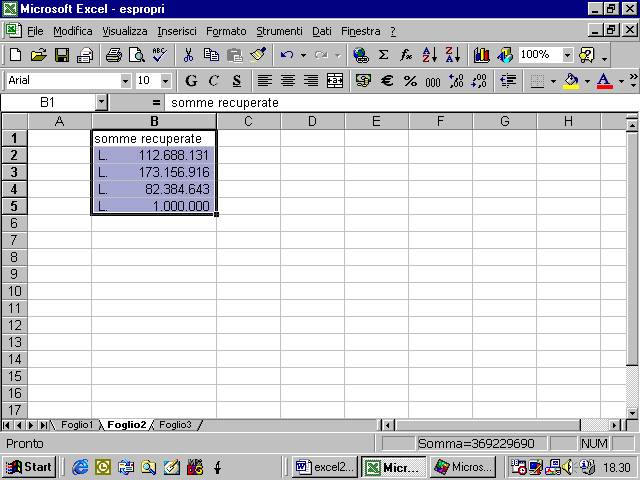Viewport: 640px width, 480px height.
Task: Apply Euro currency format
Action: pyautogui.click(x=387, y=80)
